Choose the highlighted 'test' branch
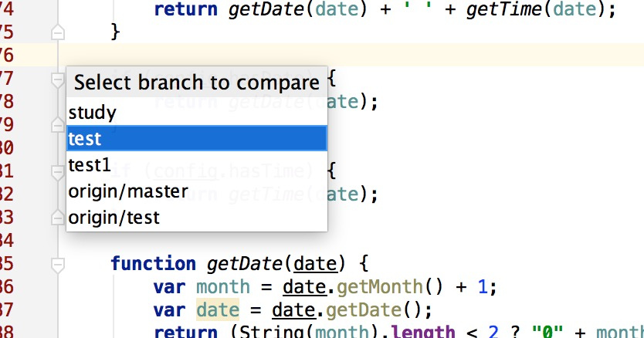 click(197, 138)
